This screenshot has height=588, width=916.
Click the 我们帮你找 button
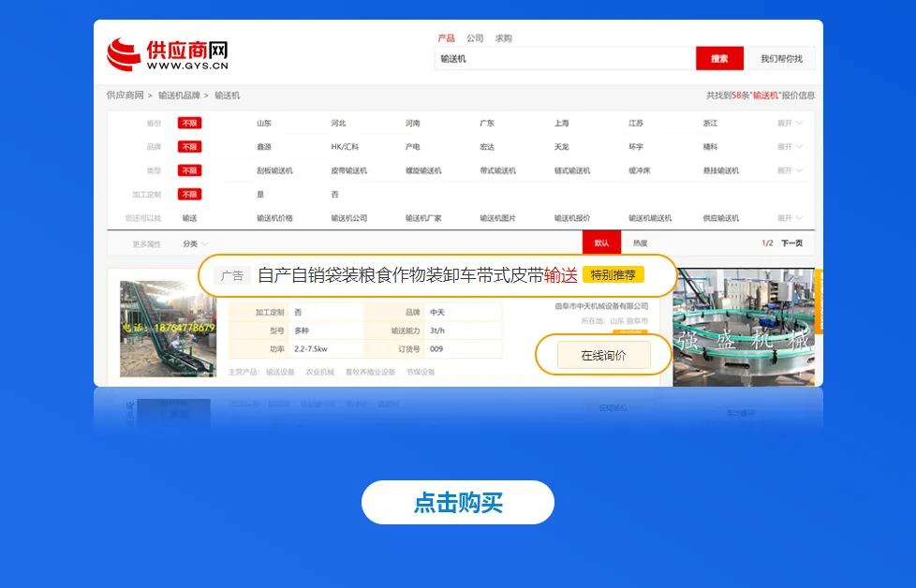click(781, 58)
